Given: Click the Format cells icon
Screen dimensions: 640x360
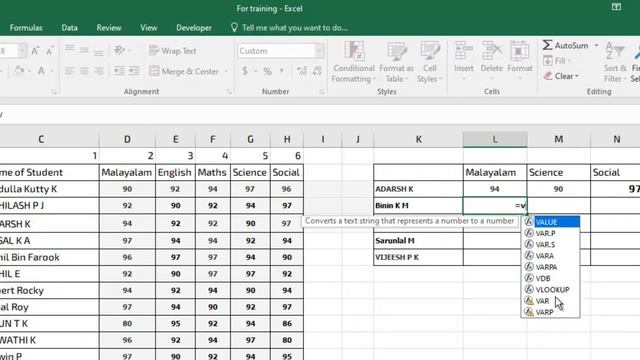Looking at the screenshot, I should point(520,51).
